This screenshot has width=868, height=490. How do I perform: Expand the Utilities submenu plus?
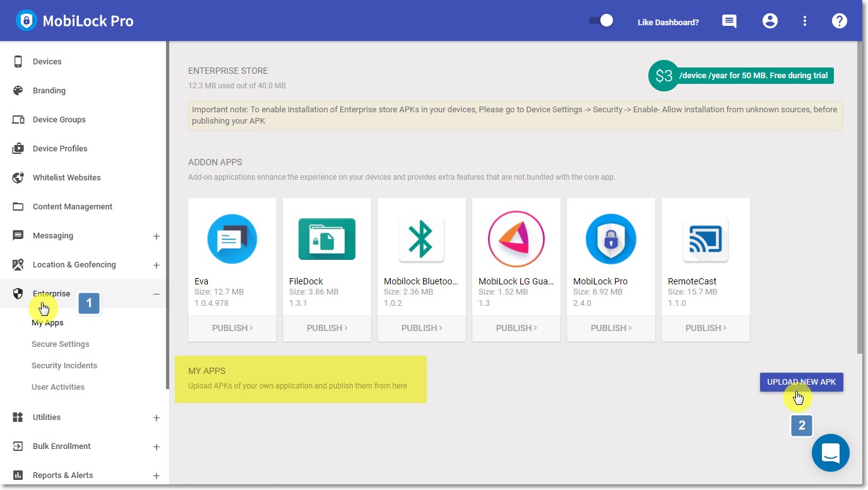pyautogui.click(x=157, y=418)
